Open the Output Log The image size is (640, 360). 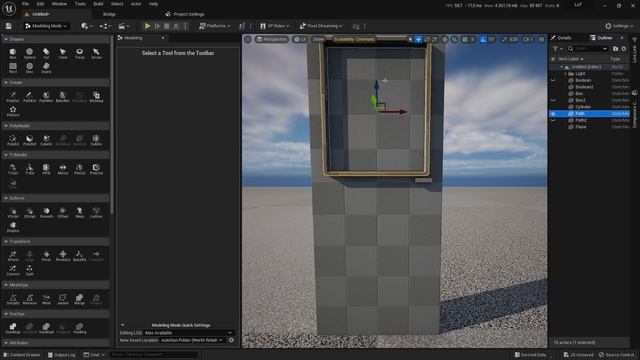pyautogui.click(x=62, y=355)
